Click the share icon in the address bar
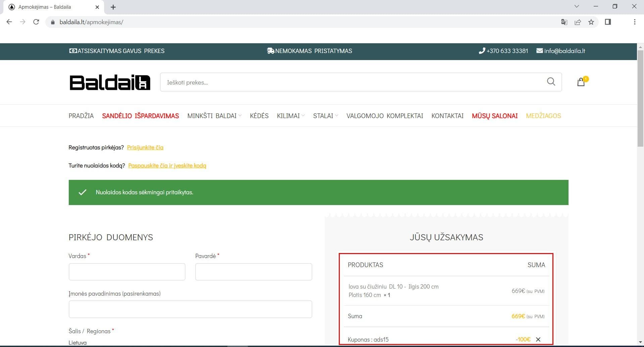 point(578,22)
